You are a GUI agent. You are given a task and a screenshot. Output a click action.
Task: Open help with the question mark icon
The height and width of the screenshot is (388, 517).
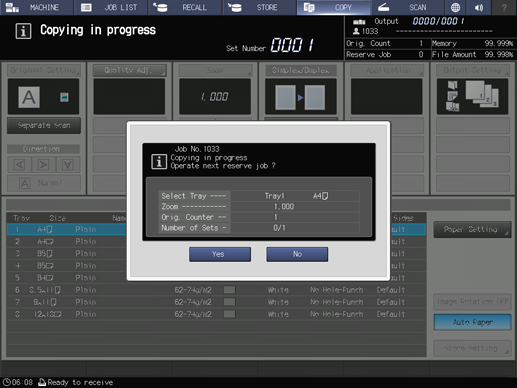pyautogui.click(x=504, y=7)
